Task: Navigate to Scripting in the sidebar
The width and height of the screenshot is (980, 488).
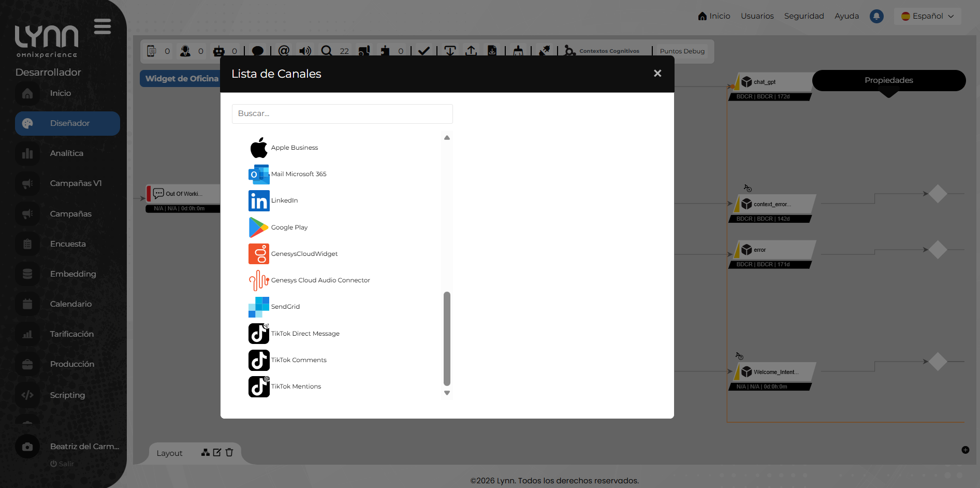Action: (x=67, y=395)
